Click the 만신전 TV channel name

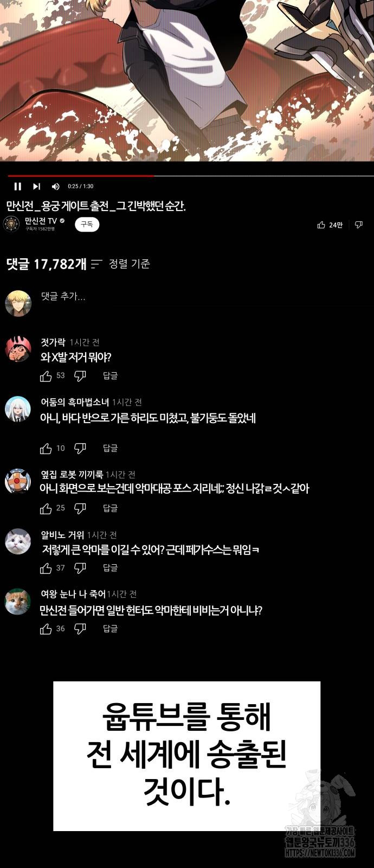[41, 221]
